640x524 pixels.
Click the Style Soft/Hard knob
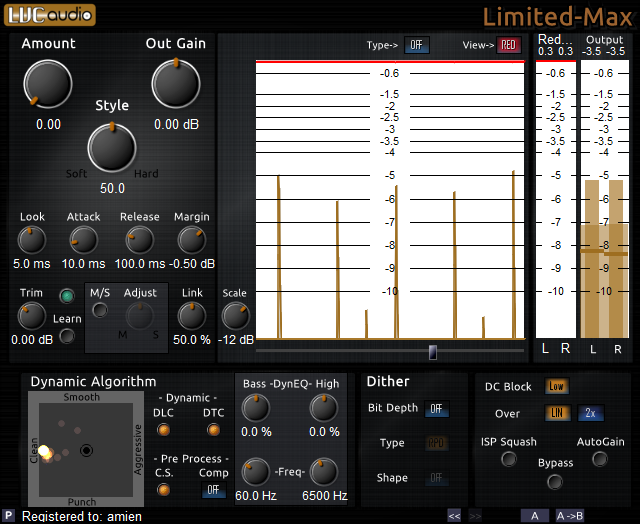112,147
